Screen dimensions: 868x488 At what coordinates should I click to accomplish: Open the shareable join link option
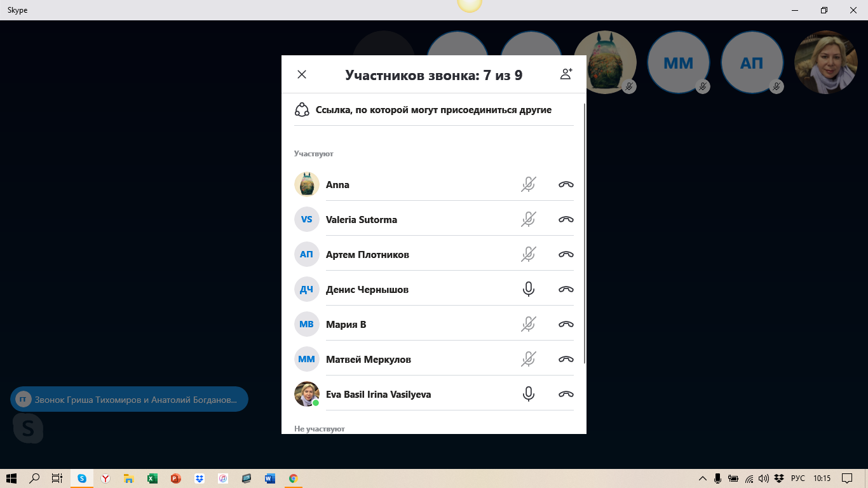click(433, 110)
